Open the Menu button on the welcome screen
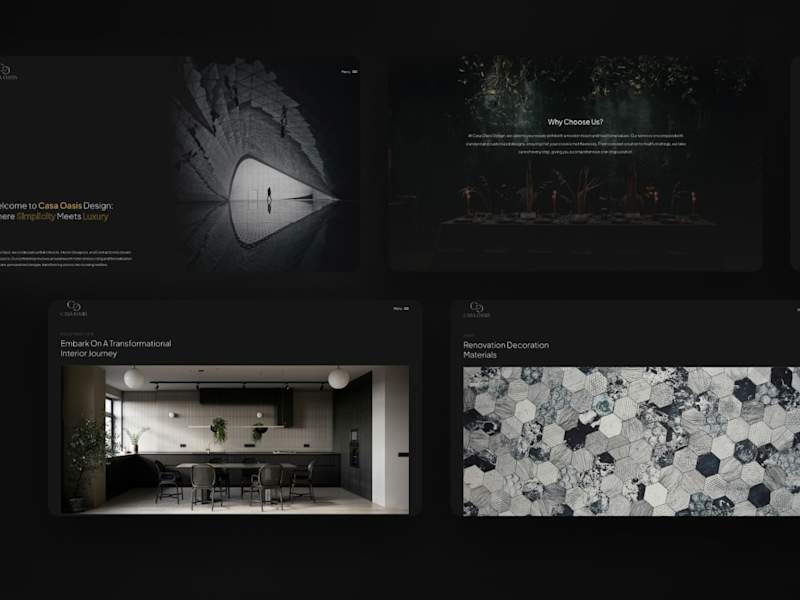The height and width of the screenshot is (600, 800). [x=349, y=72]
